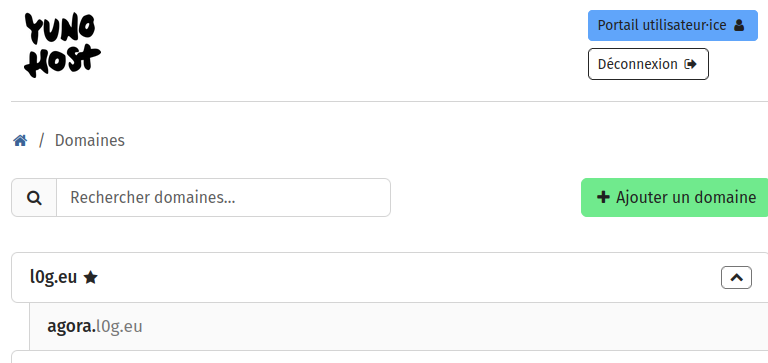This screenshot has width=768, height=363.
Task: Select the Domaines breadcrumb item
Action: [90, 141]
